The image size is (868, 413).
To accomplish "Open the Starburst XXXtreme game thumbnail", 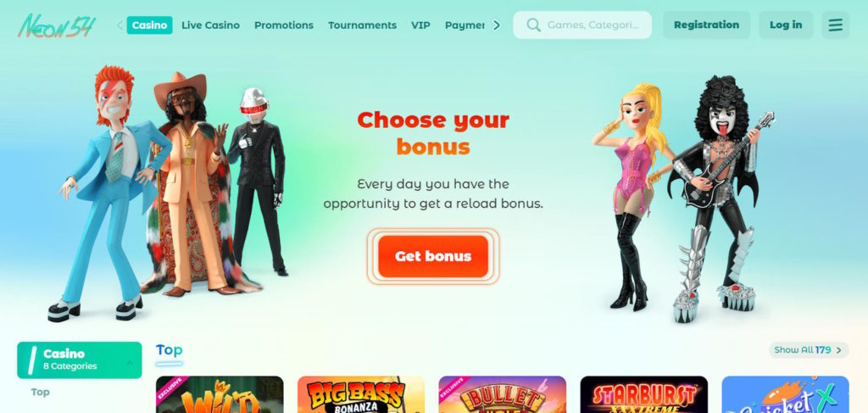I will pyautogui.click(x=644, y=394).
